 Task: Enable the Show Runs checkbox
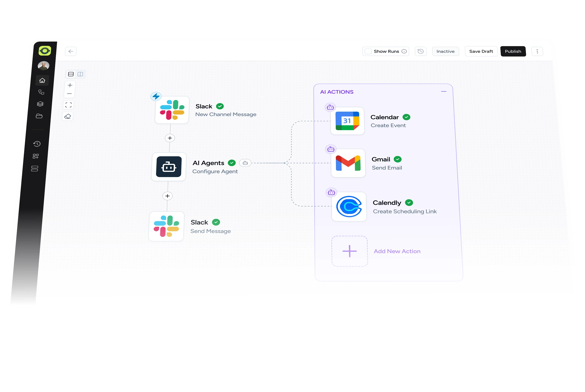368,51
